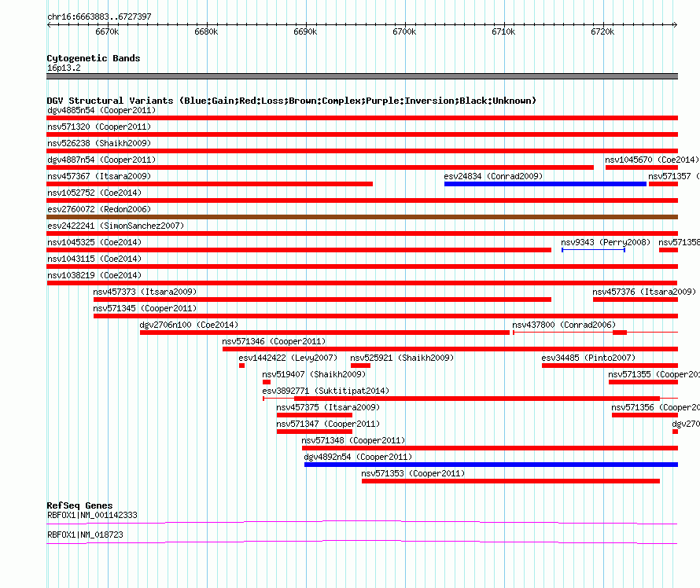The height and width of the screenshot is (588, 700).
Task: Select nsv457373 (Itsara2009) variant label
Action: [x=145, y=292]
